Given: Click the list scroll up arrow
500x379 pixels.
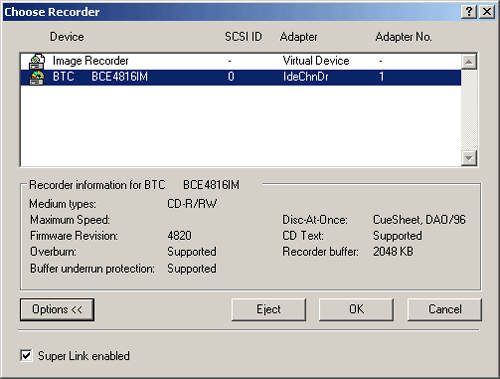Looking at the screenshot, I should pyautogui.click(x=469, y=62).
